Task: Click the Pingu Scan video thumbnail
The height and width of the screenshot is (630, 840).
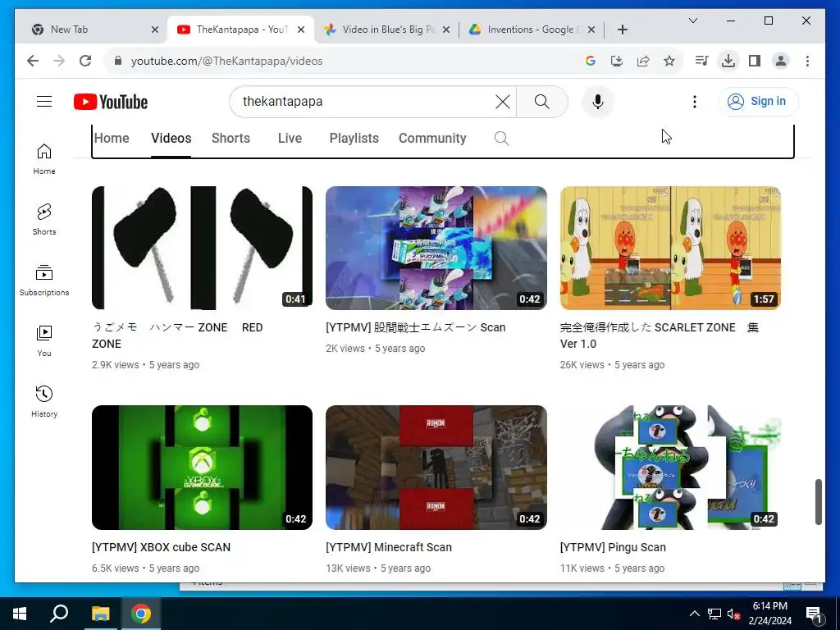Action: [670, 467]
